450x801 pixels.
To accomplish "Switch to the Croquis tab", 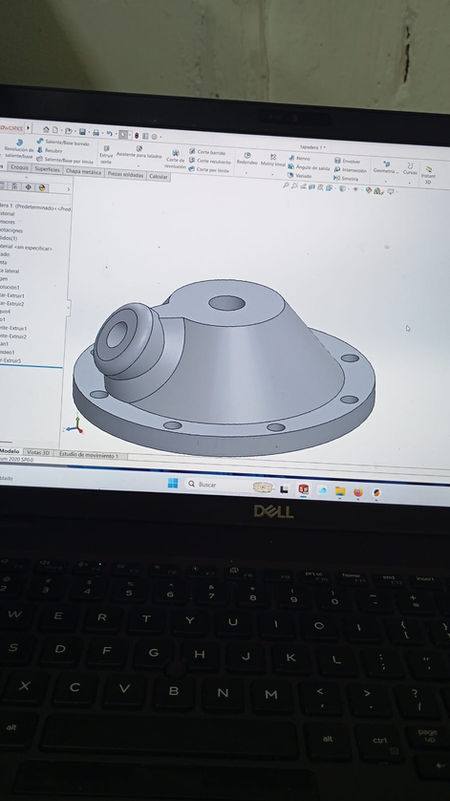I will pyautogui.click(x=19, y=167).
